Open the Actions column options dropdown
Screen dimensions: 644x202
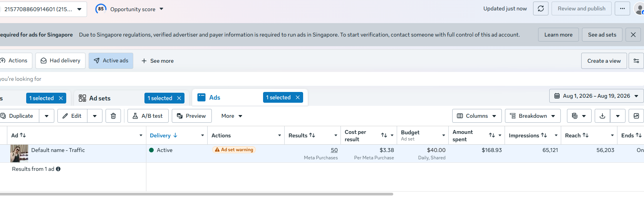280,135
